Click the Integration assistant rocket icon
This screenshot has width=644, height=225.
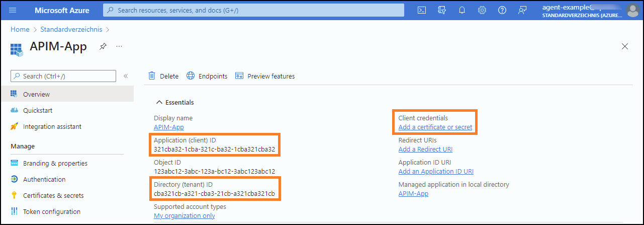point(14,126)
